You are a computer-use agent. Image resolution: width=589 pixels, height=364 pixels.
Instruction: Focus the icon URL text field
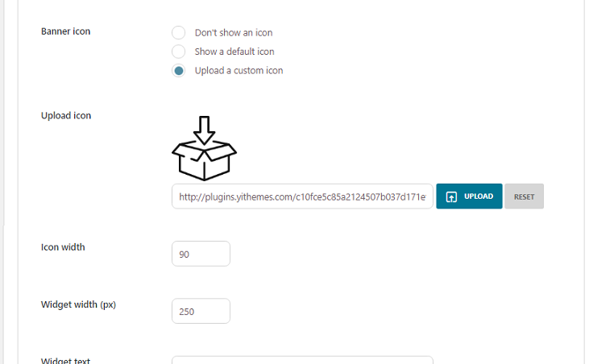click(x=302, y=196)
